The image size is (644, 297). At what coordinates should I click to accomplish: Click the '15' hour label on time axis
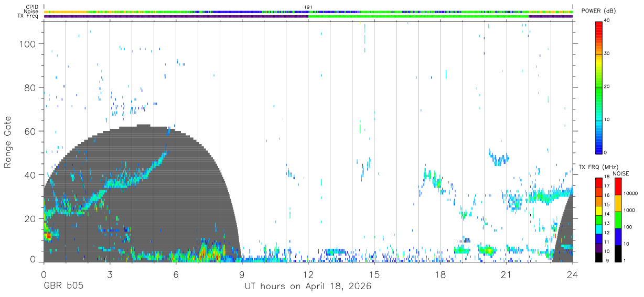(x=374, y=274)
